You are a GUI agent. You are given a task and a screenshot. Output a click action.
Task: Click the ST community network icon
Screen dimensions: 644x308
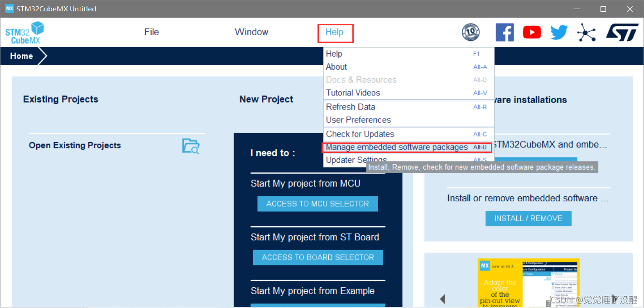pos(586,33)
